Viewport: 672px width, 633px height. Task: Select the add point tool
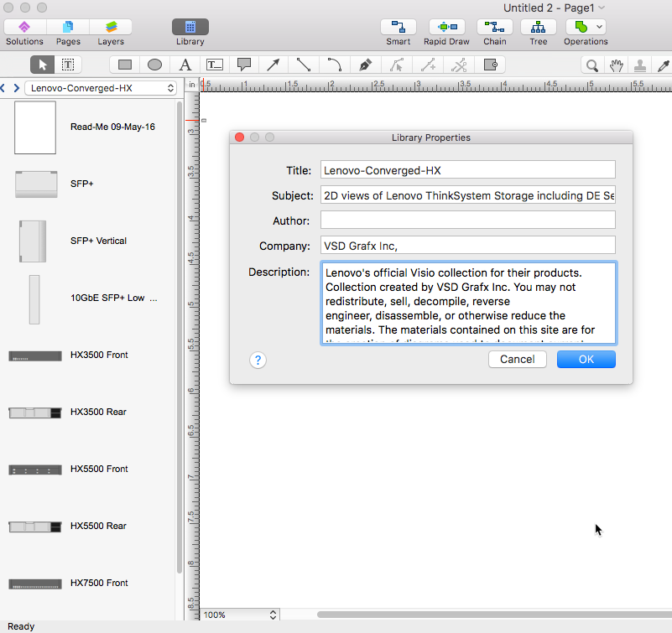coord(428,65)
